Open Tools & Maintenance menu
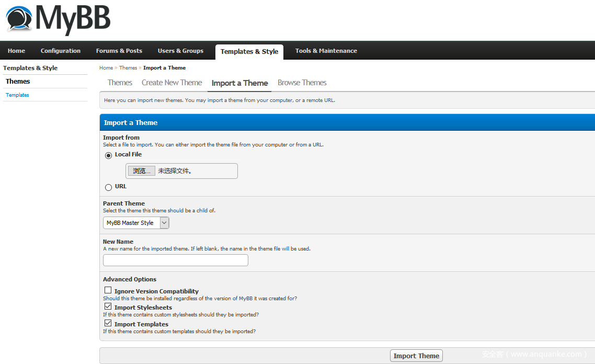The height and width of the screenshot is (364, 595). [x=326, y=51]
